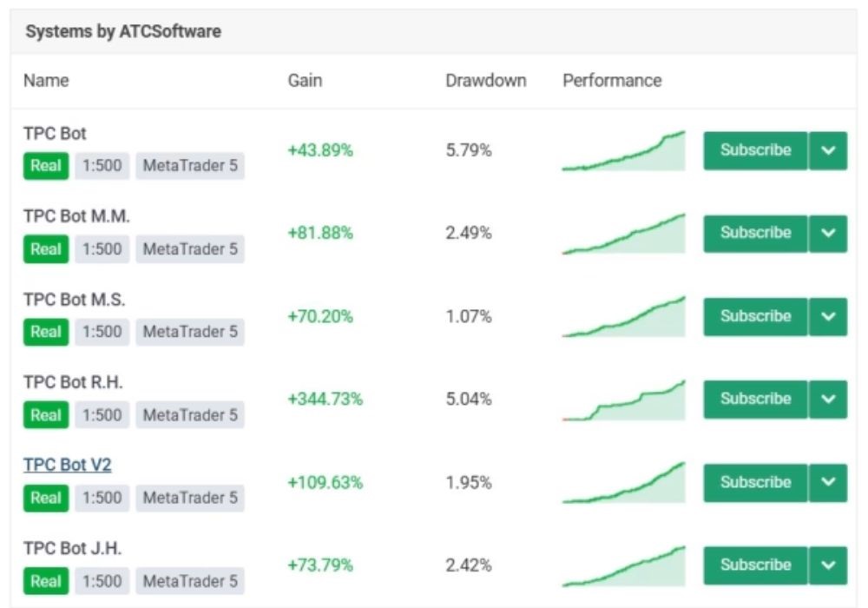Image resolution: width=868 pixels, height=608 pixels.
Task: Click MetaTrader 5 tag under TPC Bot M.M.
Action: pos(189,249)
